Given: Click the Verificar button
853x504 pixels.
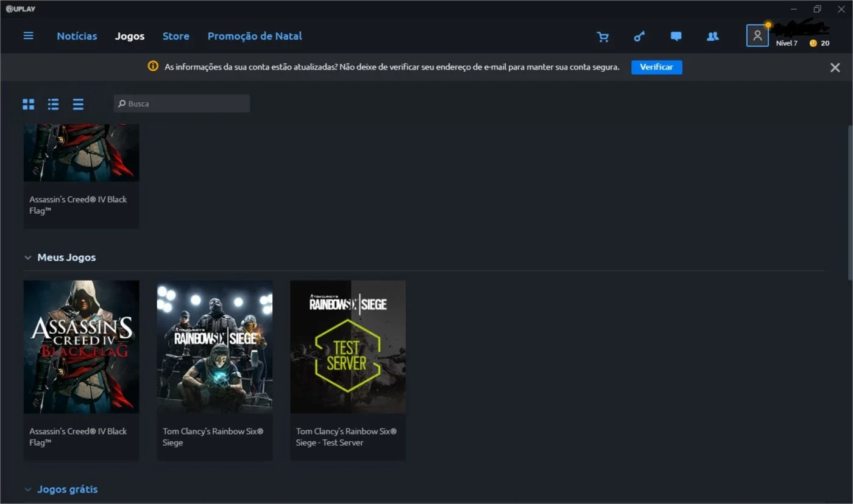Looking at the screenshot, I should point(657,67).
